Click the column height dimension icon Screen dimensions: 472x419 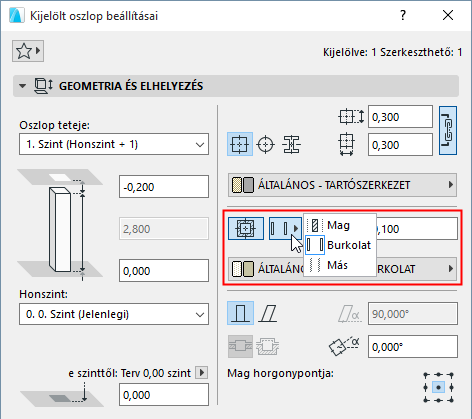point(351,117)
